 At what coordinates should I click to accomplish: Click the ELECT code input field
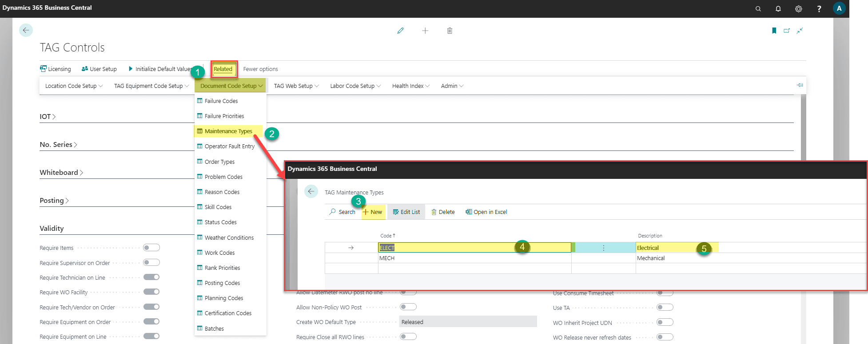tap(474, 248)
